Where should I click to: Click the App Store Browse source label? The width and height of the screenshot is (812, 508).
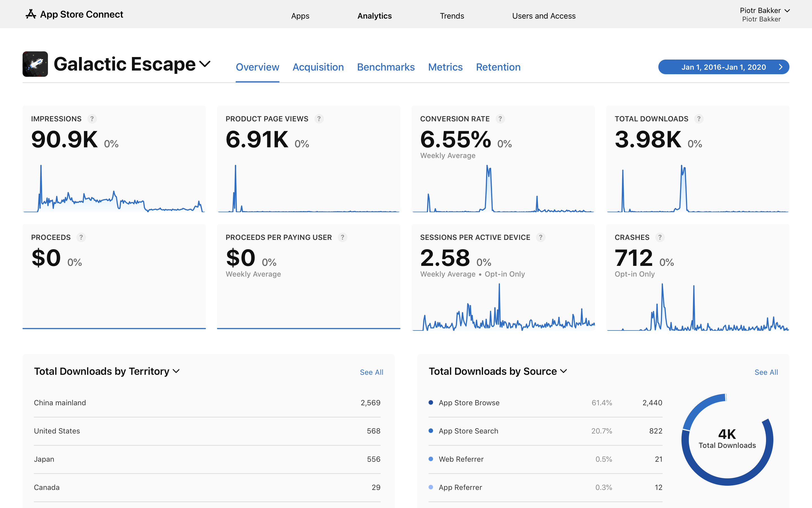[x=469, y=403]
